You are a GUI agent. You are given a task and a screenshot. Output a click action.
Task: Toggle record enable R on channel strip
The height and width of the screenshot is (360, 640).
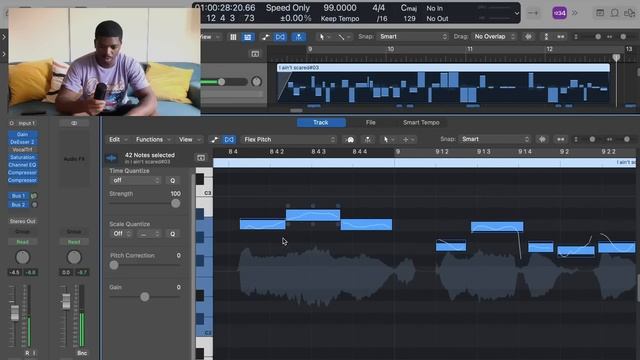point(27,353)
